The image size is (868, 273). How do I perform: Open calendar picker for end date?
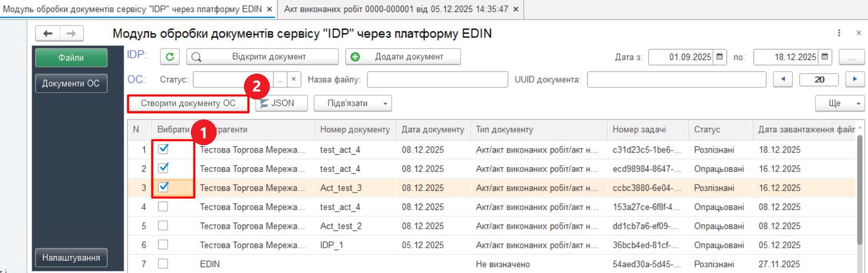click(x=825, y=57)
